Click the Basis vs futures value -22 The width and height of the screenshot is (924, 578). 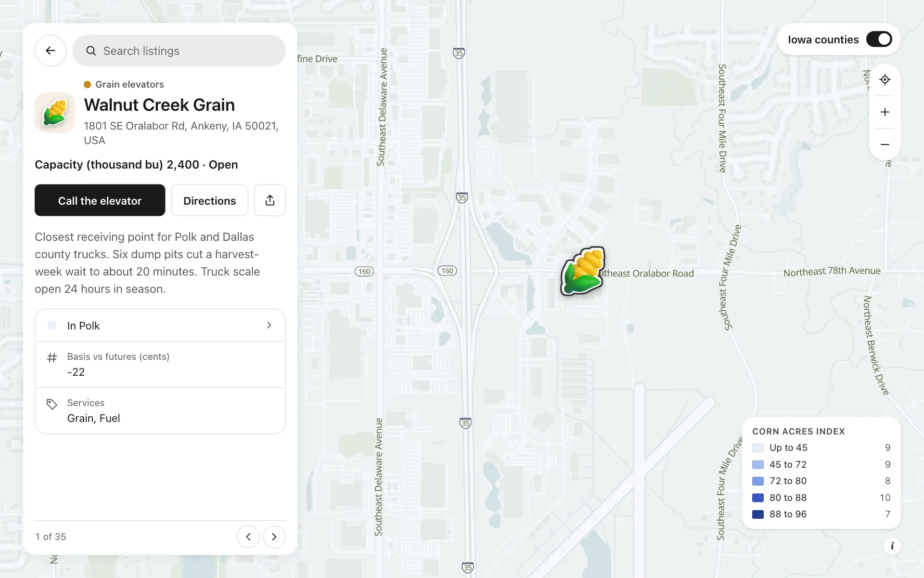click(76, 372)
